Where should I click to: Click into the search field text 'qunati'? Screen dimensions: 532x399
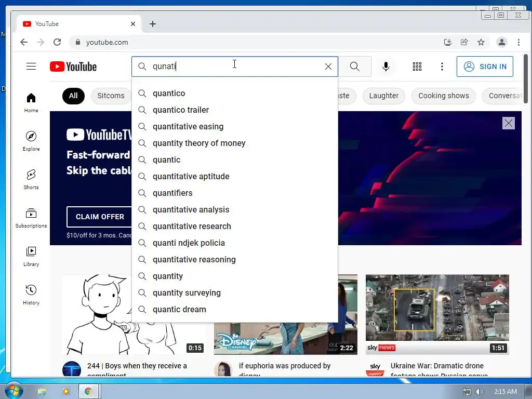(x=164, y=66)
